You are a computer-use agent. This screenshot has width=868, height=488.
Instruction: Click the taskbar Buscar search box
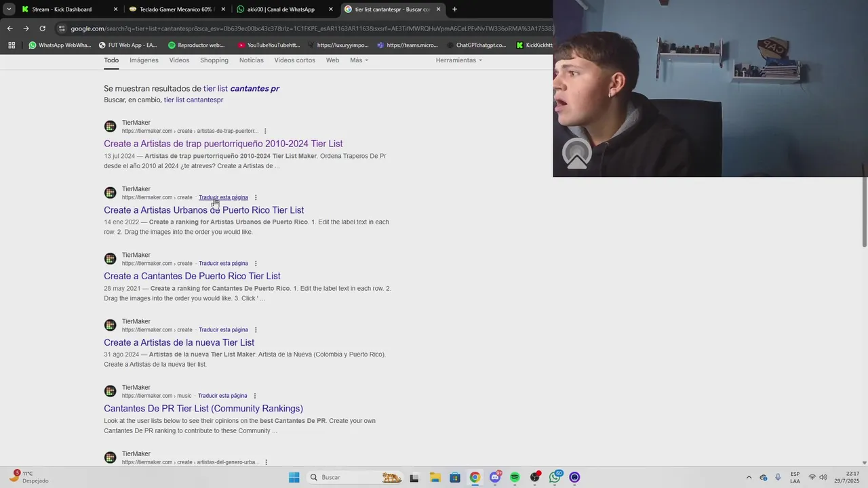355,477
